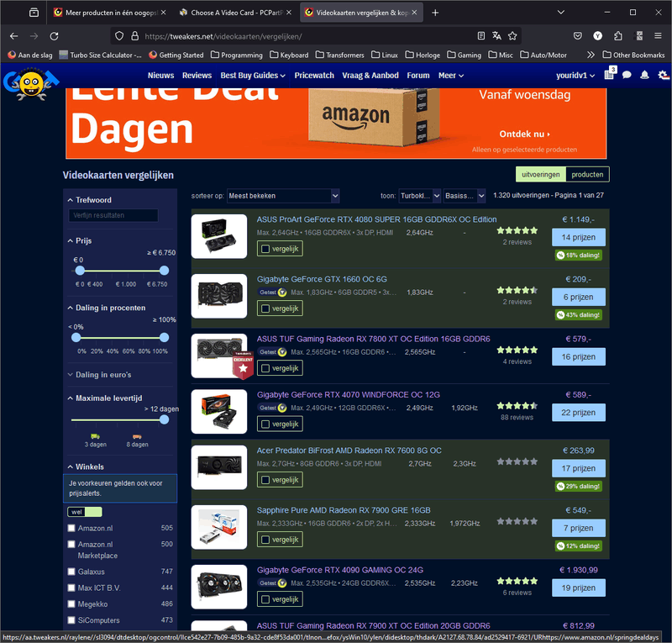Image resolution: width=672 pixels, height=643 pixels.
Task: Open the Basiss... column dropdown
Action: pyautogui.click(x=465, y=196)
